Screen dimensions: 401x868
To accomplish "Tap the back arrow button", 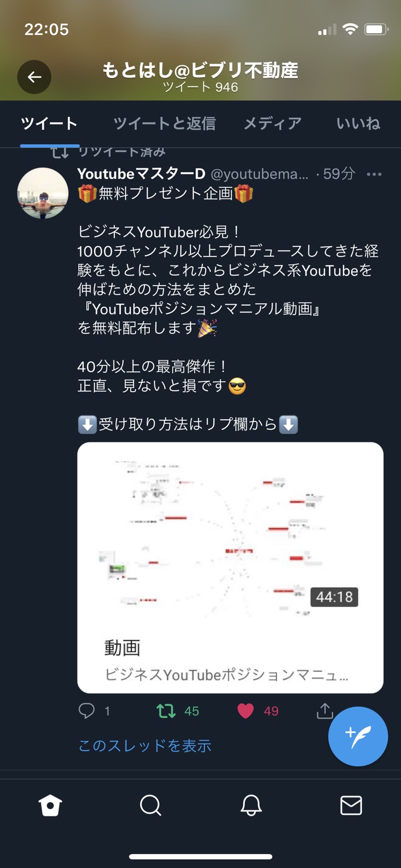I will click(x=34, y=77).
